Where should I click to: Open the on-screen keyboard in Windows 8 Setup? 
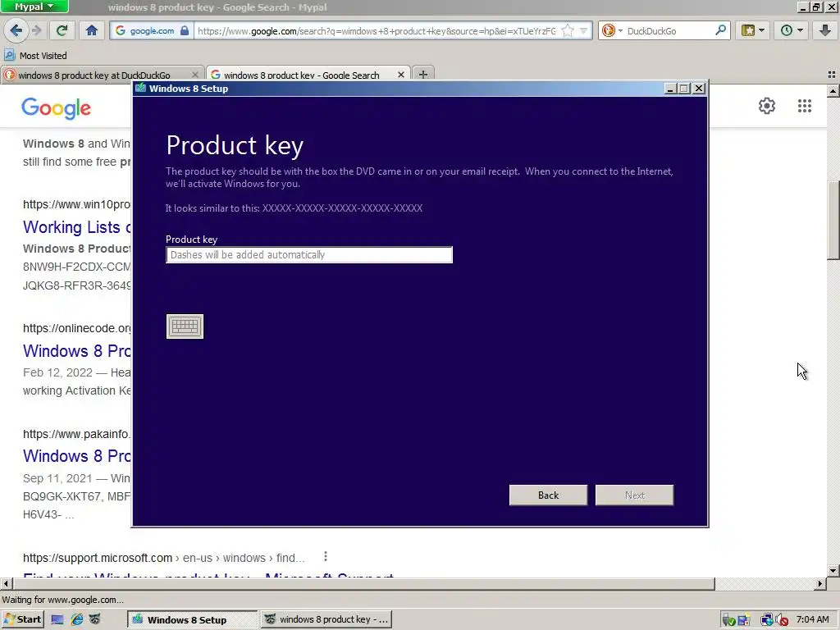pyautogui.click(x=185, y=326)
